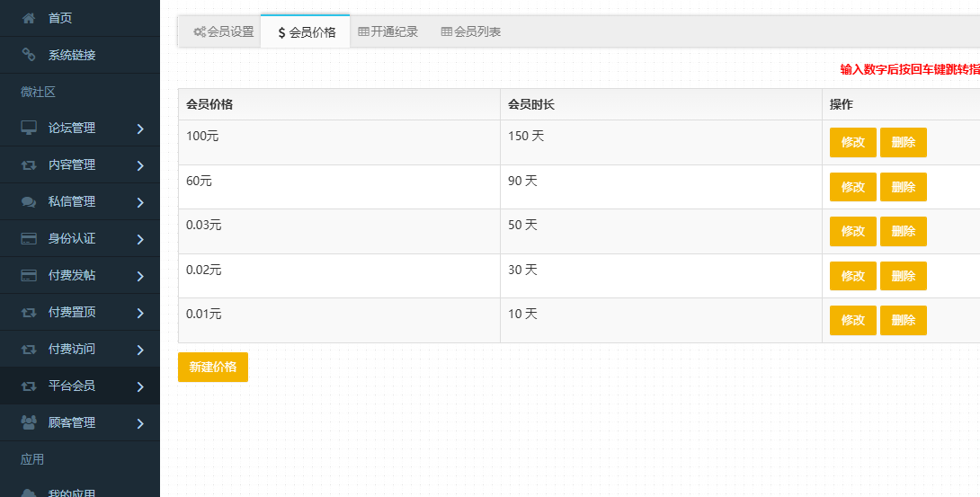Delete the 0.01元 price row
This screenshot has width=980, height=497.
tap(903, 320)
